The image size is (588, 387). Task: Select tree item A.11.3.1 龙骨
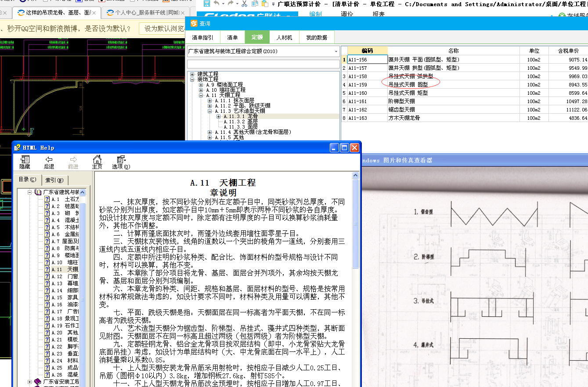240,116
